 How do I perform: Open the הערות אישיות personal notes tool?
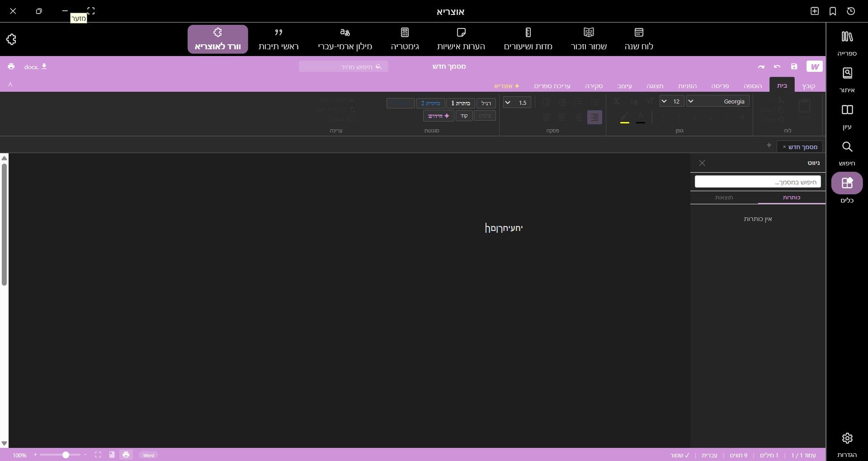tap(461, 39)
